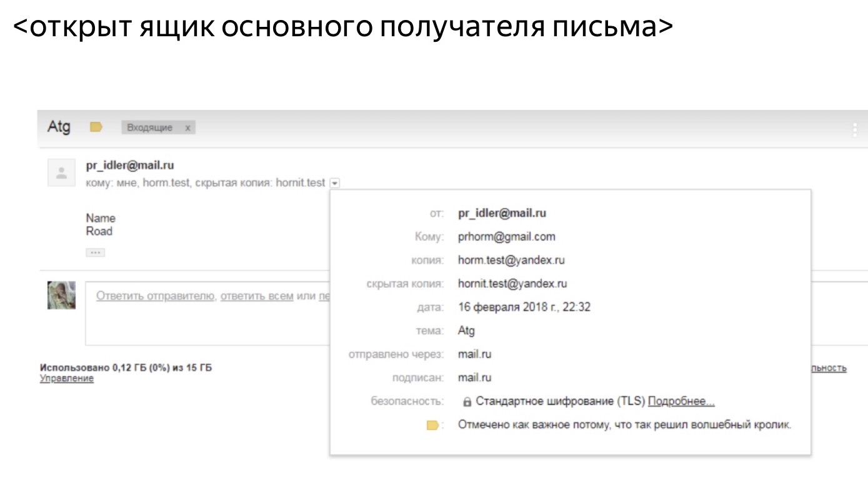Click the кому: мне, horm.test recipients line
The height and width of the screenshot is (480, 868).
(206, 183)
